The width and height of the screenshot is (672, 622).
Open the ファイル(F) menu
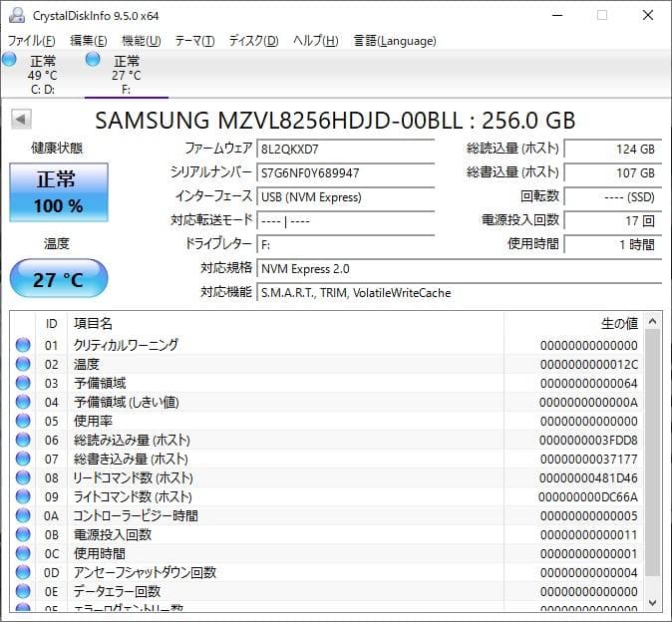pos(31,41)
